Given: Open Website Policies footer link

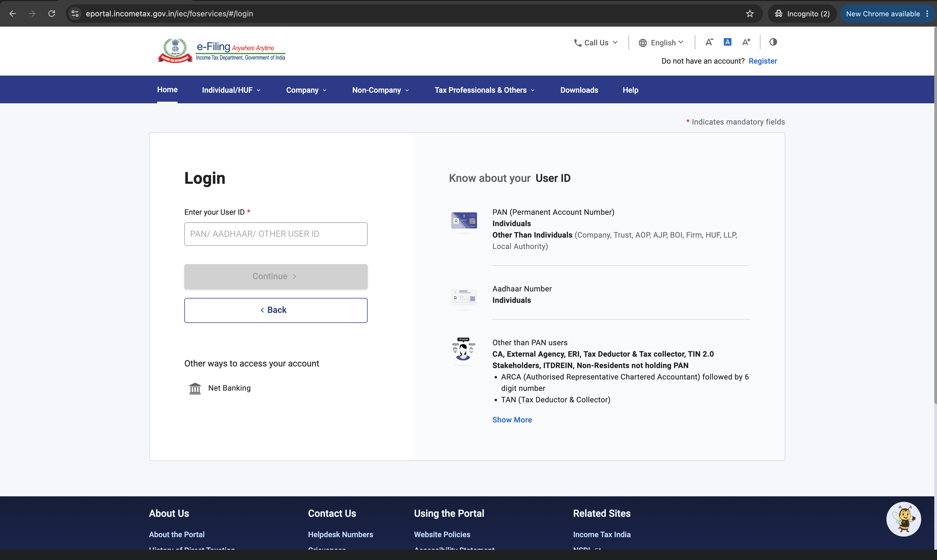Looking at the screenshot, I should pyautogui.click(x=442, y=534).
